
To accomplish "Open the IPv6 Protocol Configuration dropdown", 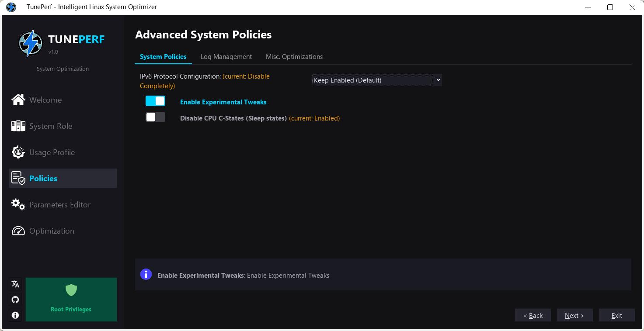I will pos(376,80).
